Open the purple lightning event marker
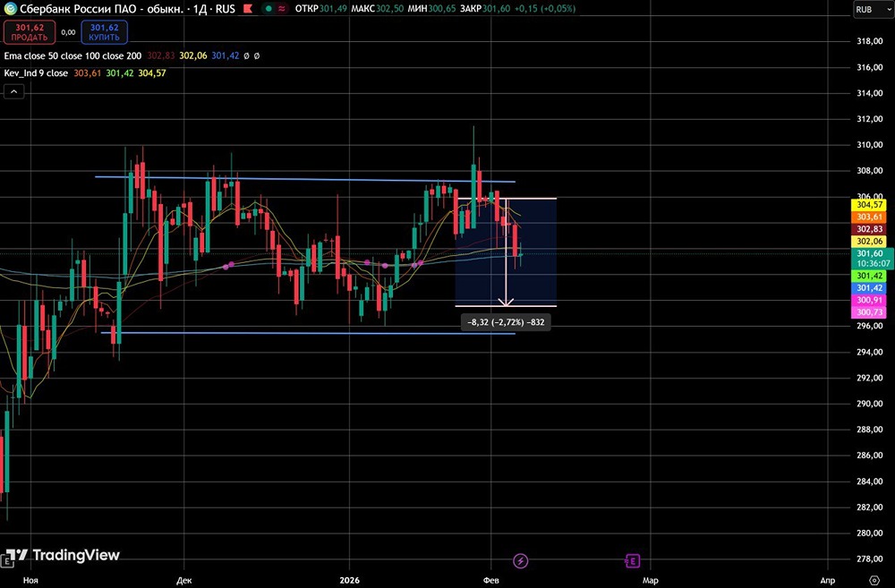The width and height of the screenshot is (895, 588). click(x=521, y=560)
